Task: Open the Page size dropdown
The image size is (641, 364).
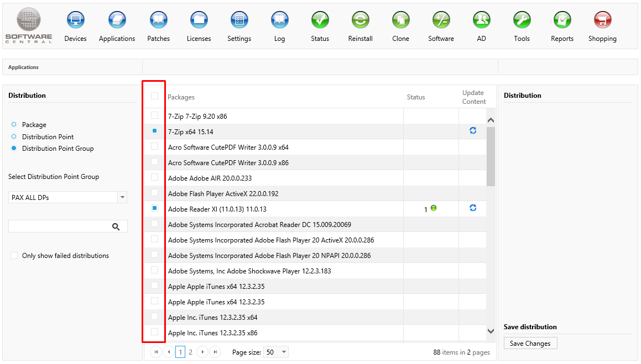Action: (x=284, y=352)
